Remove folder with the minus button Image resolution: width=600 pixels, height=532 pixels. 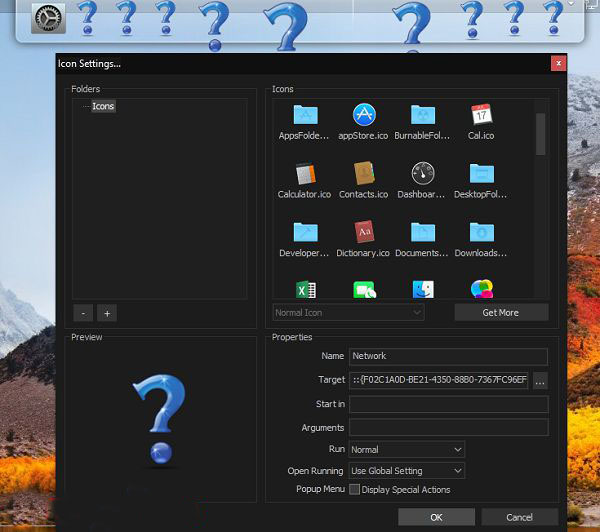click(83, 313)
